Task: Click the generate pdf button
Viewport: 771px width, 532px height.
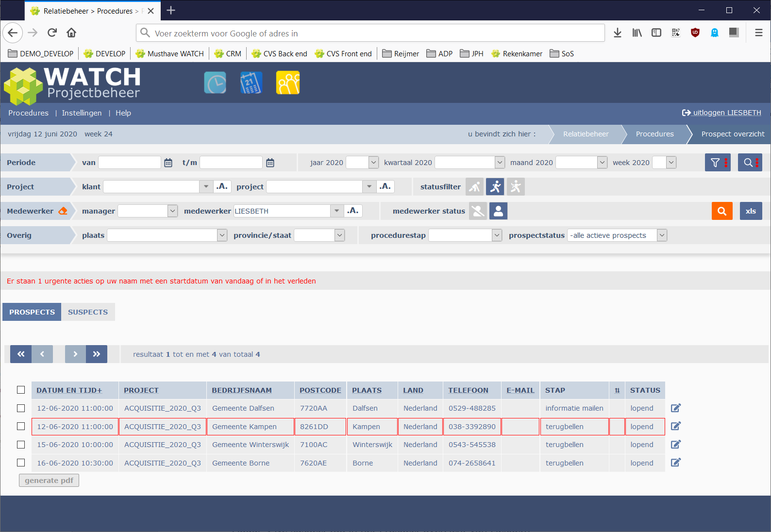Action: (x=49, y=480)
